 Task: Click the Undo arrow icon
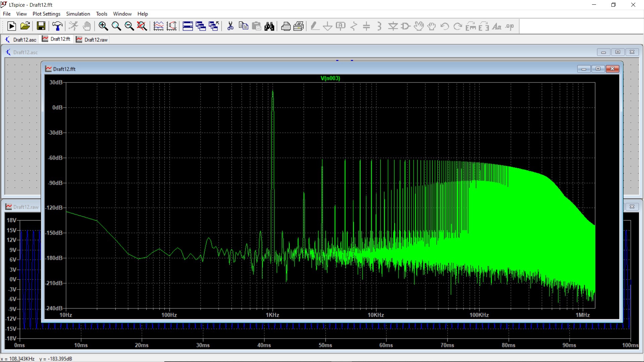445,26
